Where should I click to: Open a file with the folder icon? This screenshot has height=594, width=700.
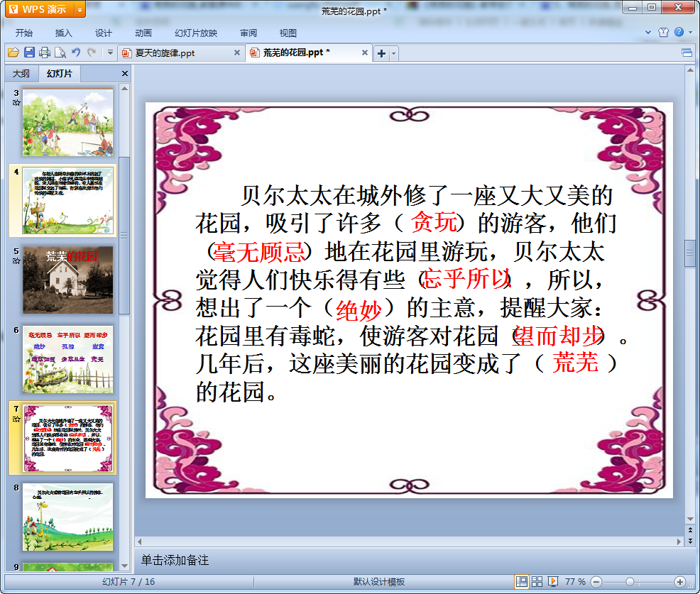(x=13, y=53)
